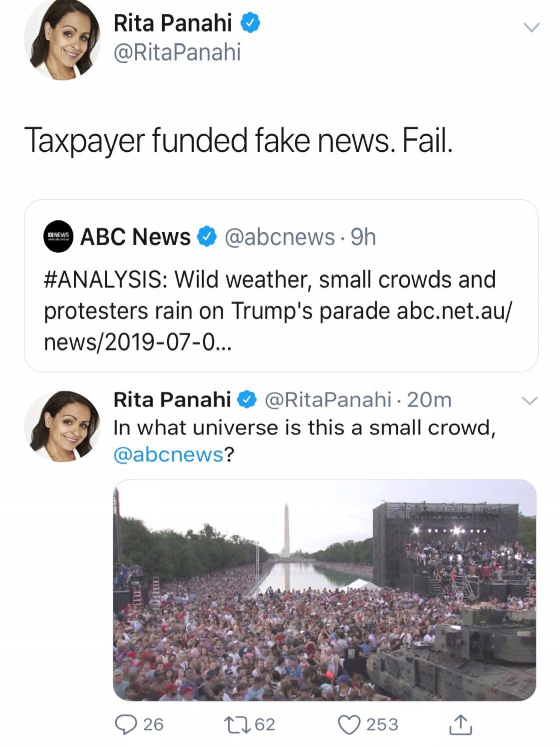This screenshot has width=560, height=748.
Task: Click ABC News verified badge
Action: pos(207,237)
